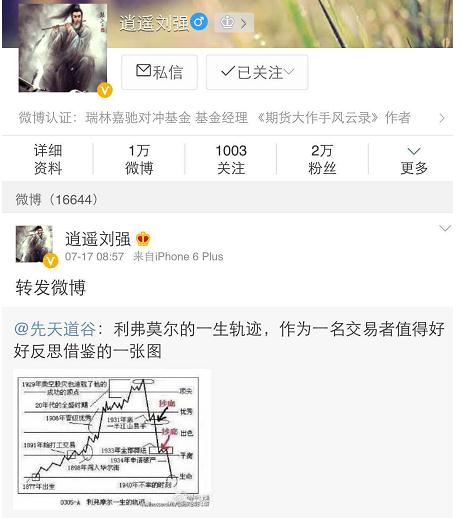Click the verified badge on post avatar
Viewport: 461px width, 518px height.
point(50,261)
